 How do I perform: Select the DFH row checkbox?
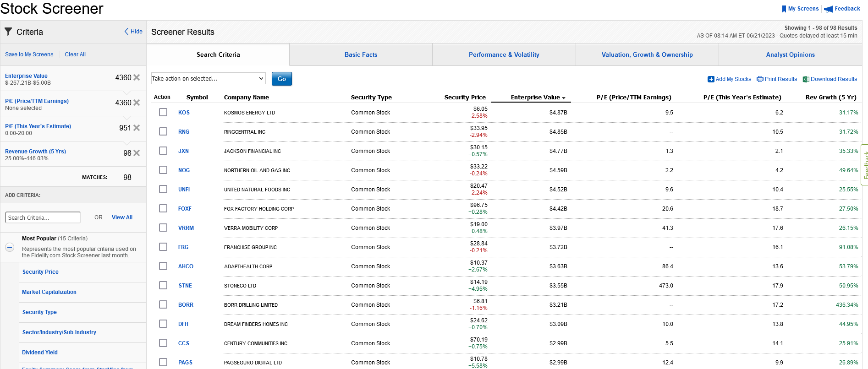163,324
